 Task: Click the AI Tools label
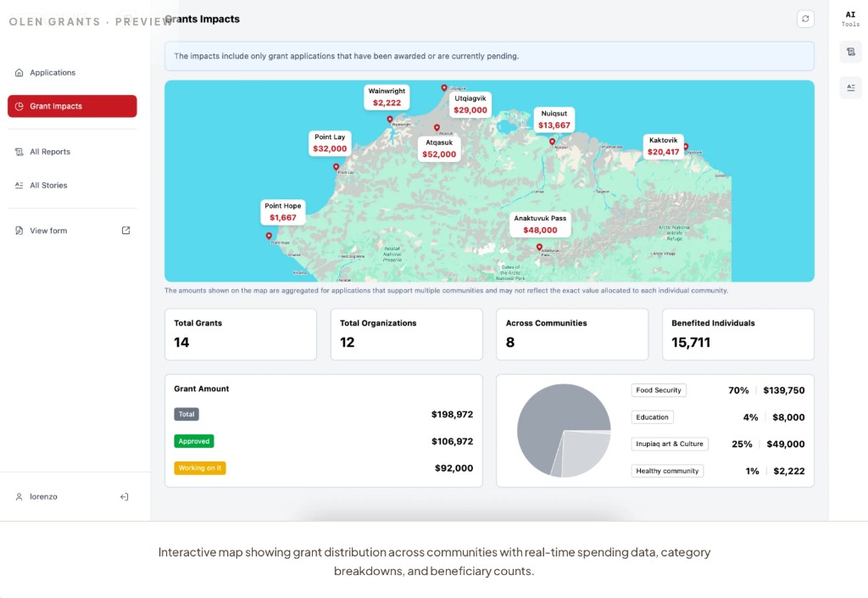tap(851, 19)
